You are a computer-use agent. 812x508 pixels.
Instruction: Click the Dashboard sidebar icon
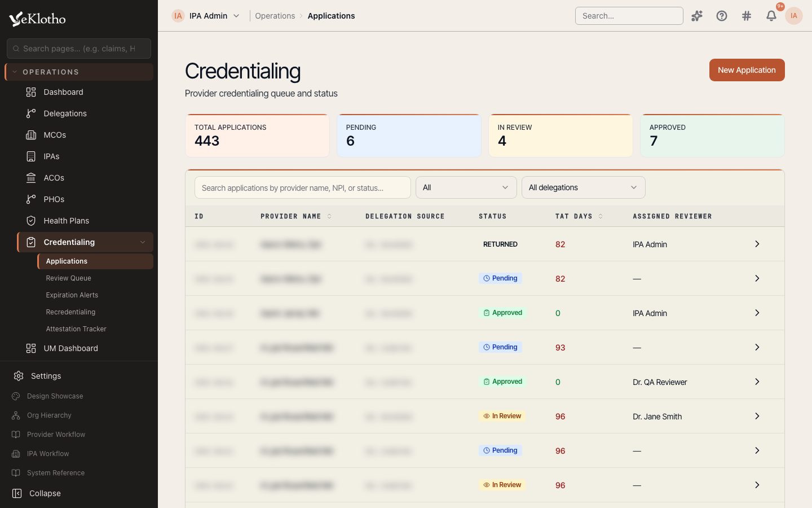click(31, 92)
